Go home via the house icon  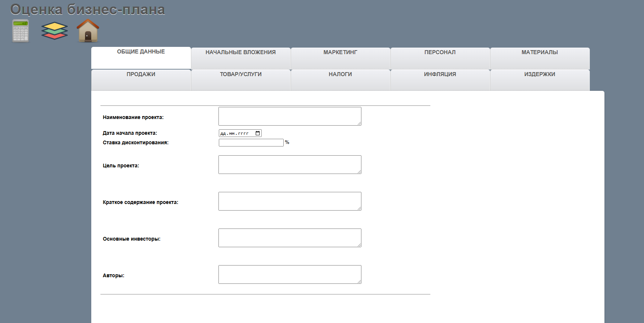(x=88, y=31)
